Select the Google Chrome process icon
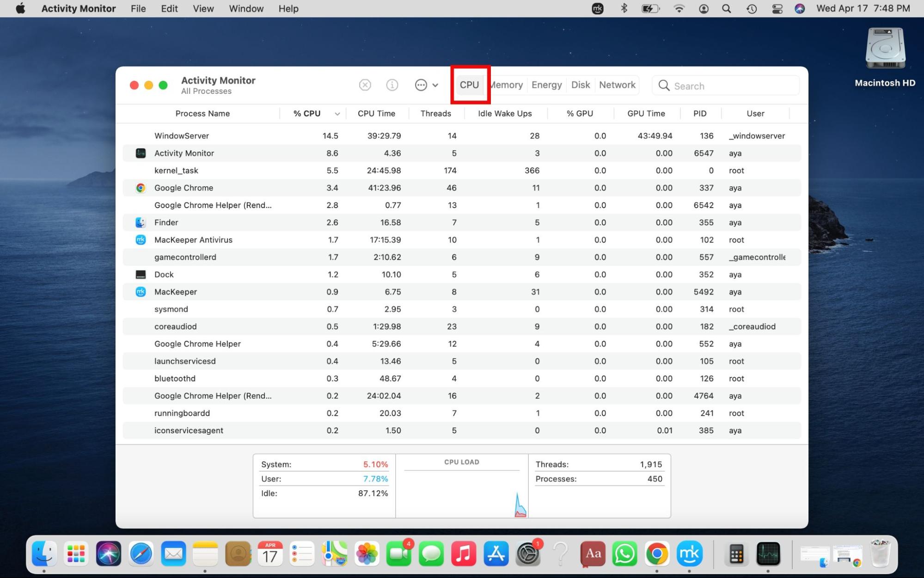Screen dimensions: 924x578 click(140, 188)
